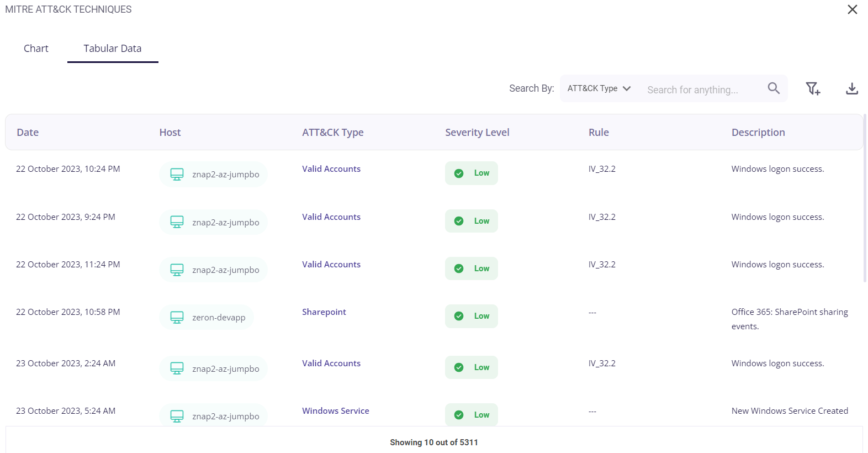The height and width of the screenshot is (453, 868).
Task: Click description New Windows Service Created
Action: [790, 411]
